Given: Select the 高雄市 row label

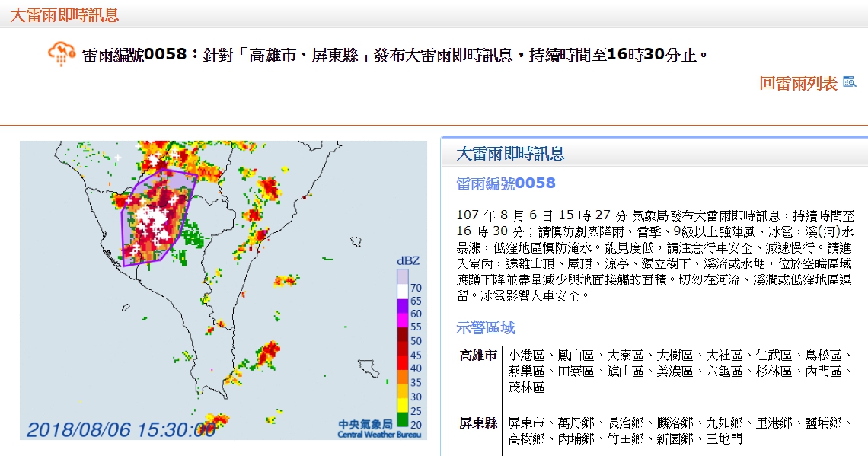Looking at the screenshot, I should click(x=477, y=356).
